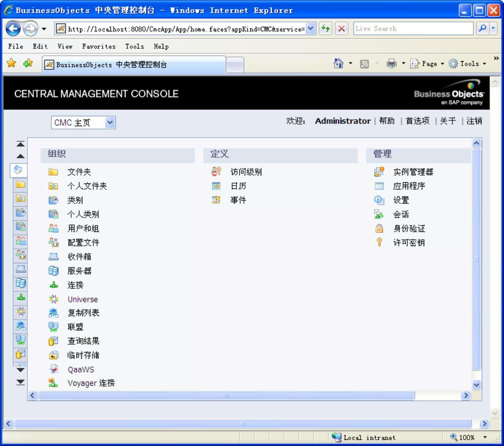Click the 个人文件夹 icon in 组织 list
Viewport: 504px width, 446px height.
pos(53,186)
